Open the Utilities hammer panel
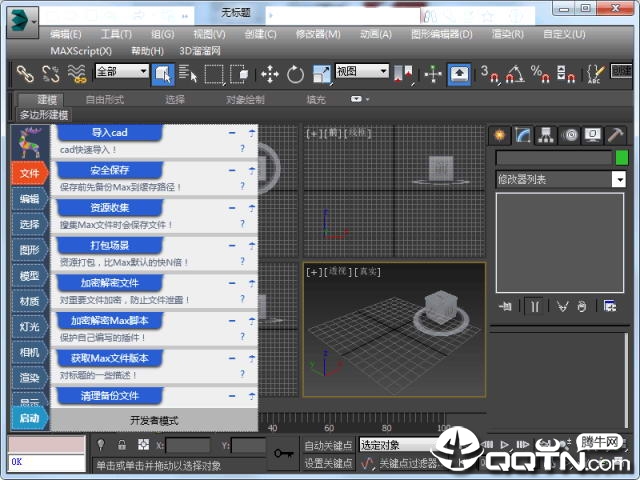 coord(615,135)
